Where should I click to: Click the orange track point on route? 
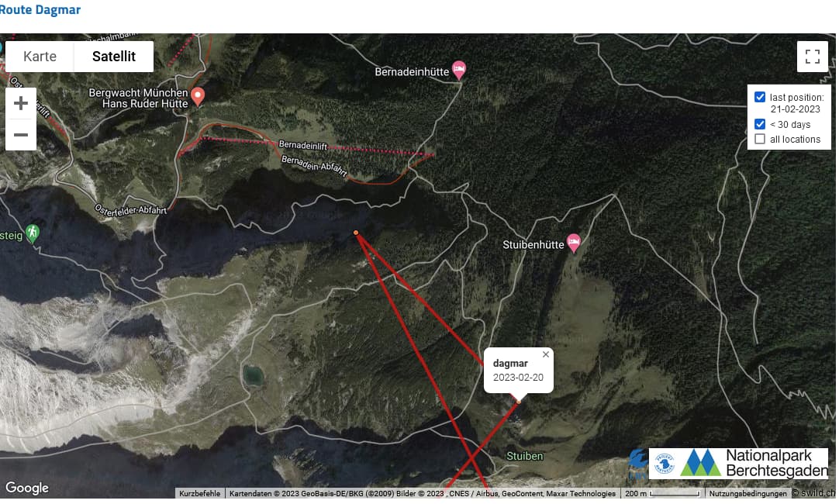point(356,233)
